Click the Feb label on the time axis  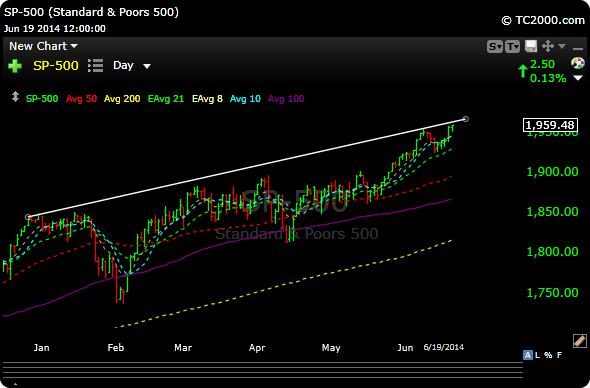click(116, 348)
